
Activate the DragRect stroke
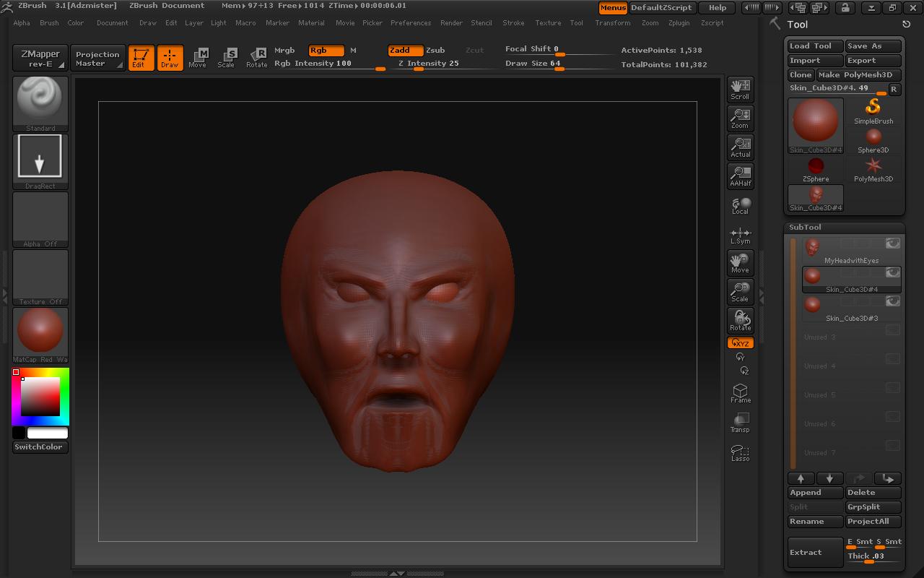click(40, 156)
